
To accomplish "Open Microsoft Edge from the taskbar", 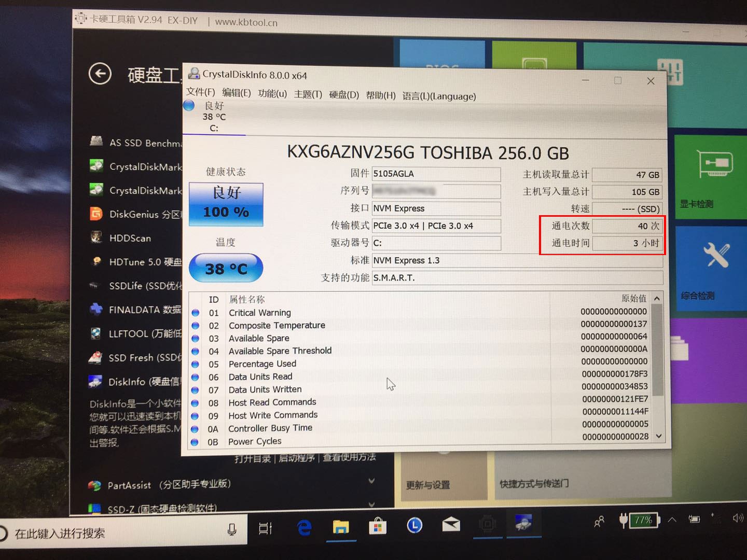I will pos(304,528).
